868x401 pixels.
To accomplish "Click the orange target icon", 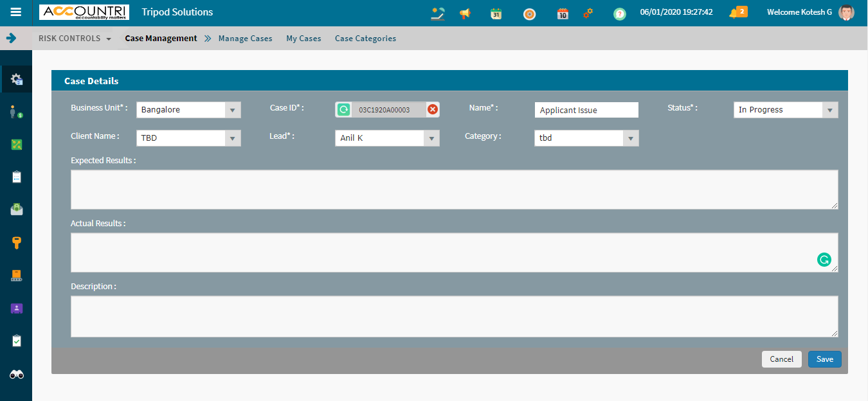I will 529,13.
